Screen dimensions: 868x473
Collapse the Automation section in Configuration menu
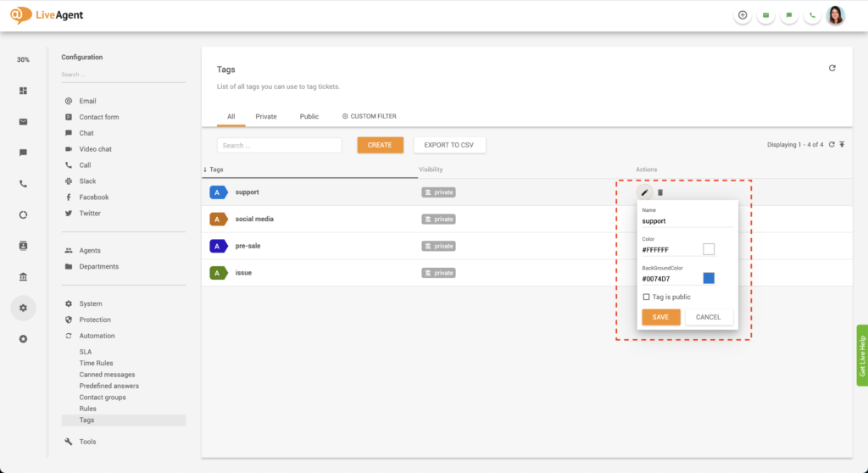pos(97,336)
